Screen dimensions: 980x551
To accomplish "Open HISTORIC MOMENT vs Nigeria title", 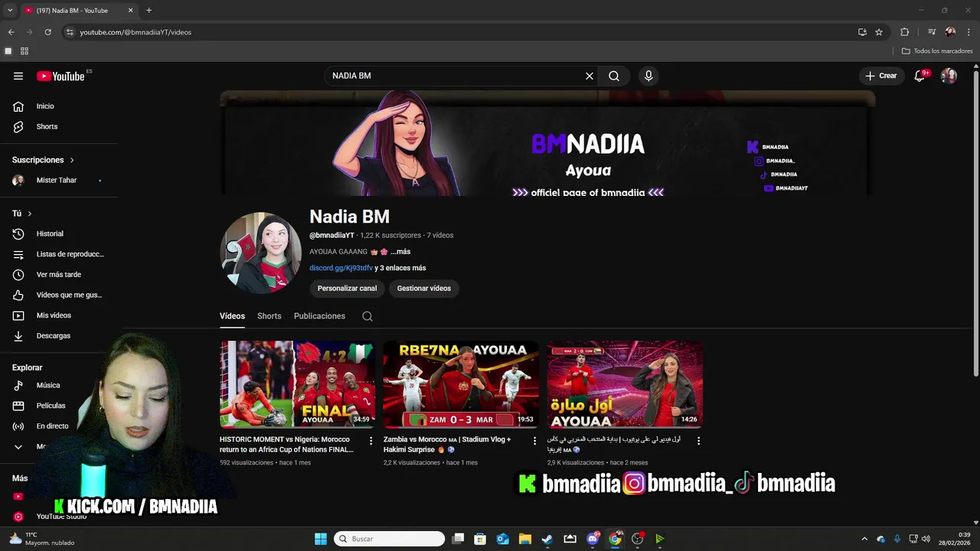I will pos(286,445).
